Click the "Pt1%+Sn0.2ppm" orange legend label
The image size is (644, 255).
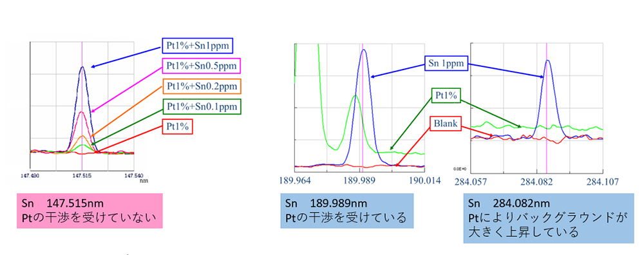click(202, 86)
